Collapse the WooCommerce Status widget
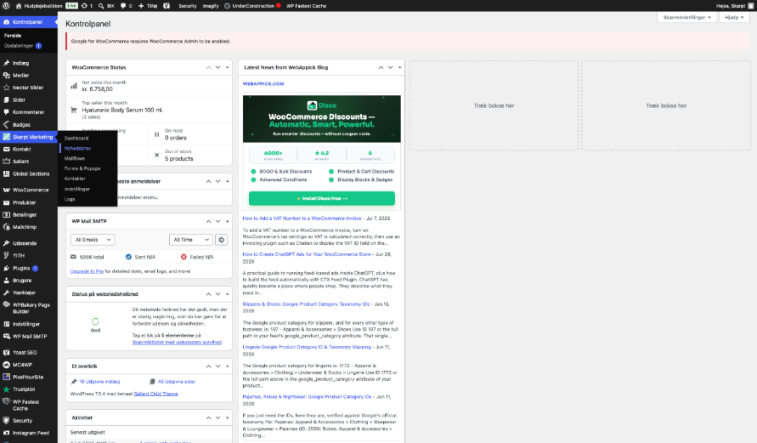Viewport: 757px width, 443px height. coord(227,68)
